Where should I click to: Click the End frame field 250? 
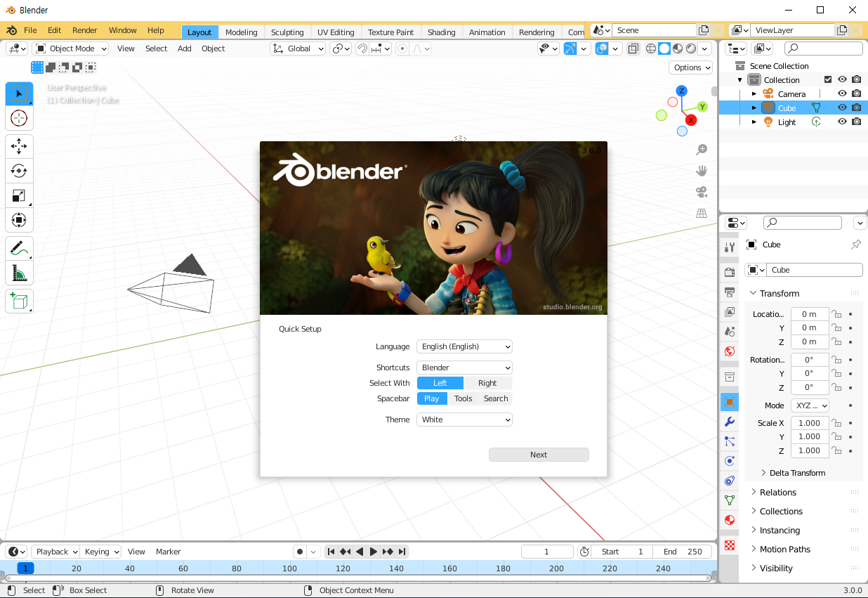[x=683, y=552]
